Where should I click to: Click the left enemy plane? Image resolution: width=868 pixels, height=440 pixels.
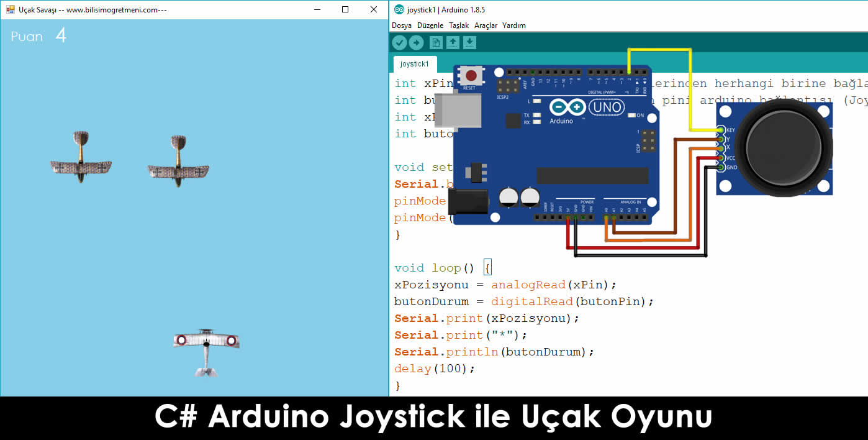[81, 158]
